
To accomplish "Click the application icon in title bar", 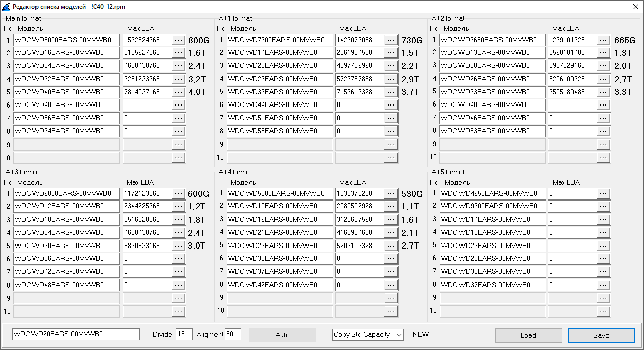I will click(x=6, y=7).
